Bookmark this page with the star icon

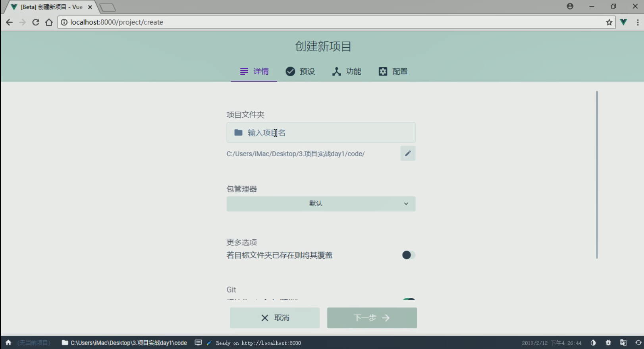pos(609,22)
